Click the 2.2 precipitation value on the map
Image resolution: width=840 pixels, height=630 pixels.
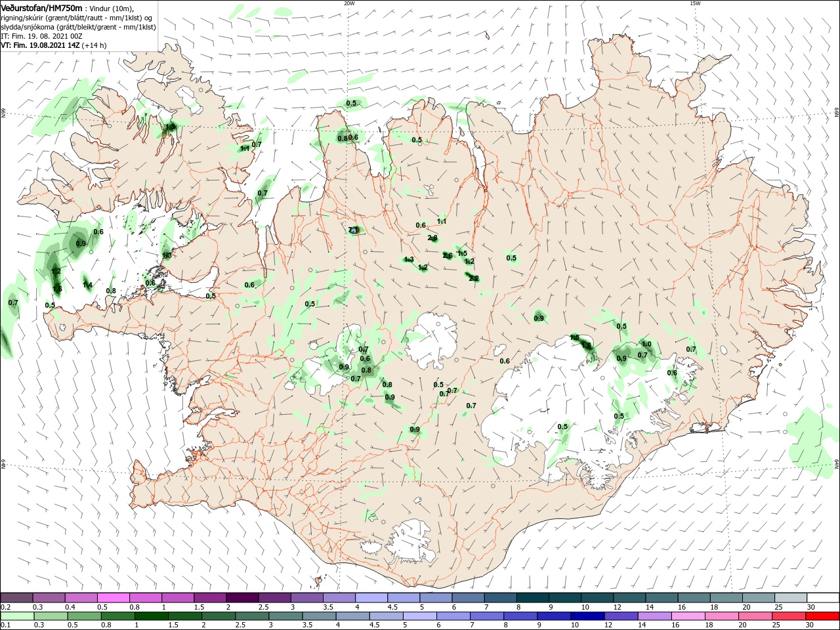tap(474, 278)
